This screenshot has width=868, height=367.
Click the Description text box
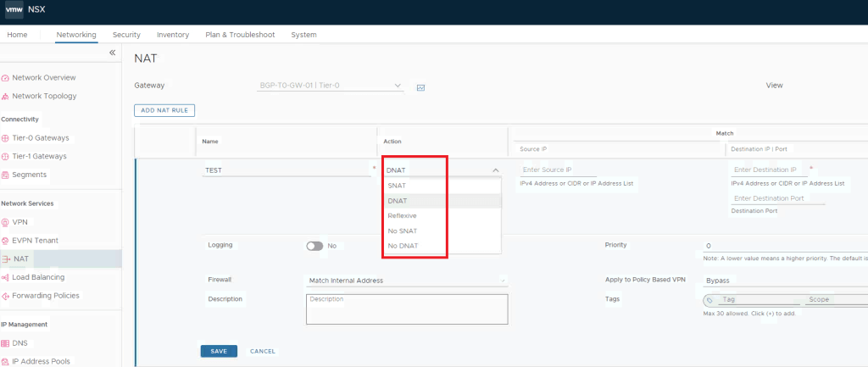pos(406,309)
